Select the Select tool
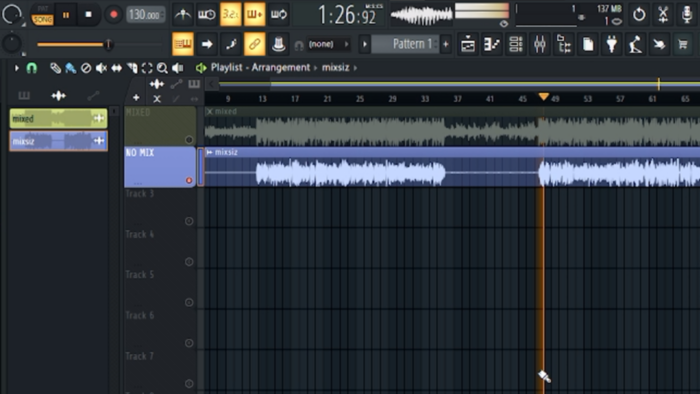This screenshot has width=700, height=394. click(x=147, y=68)
